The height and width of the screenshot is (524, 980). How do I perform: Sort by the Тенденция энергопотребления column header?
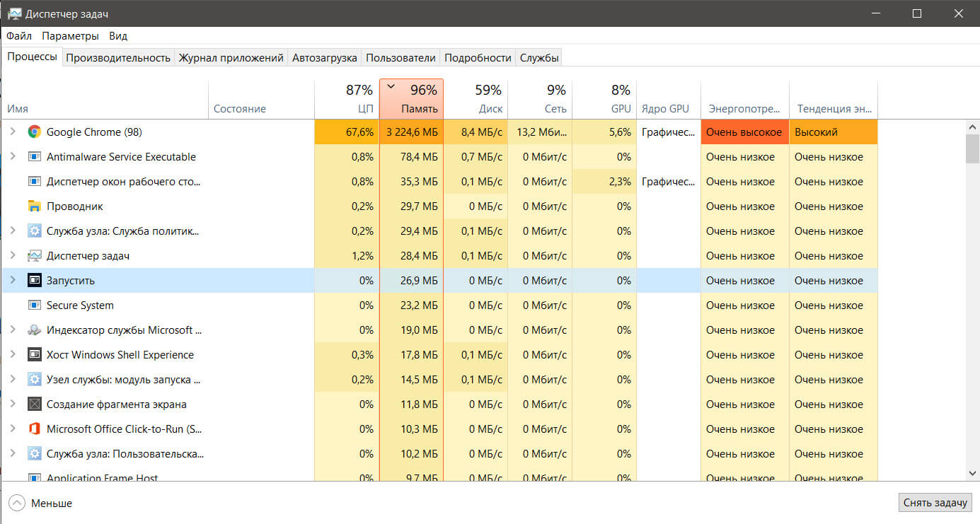(834, 99)
